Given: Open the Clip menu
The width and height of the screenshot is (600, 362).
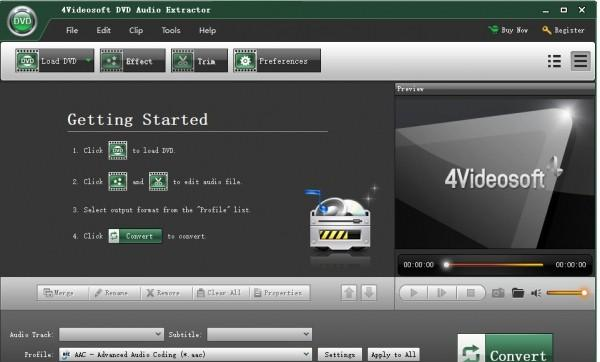Looking at the screenshot, I should tap(136, 30).
